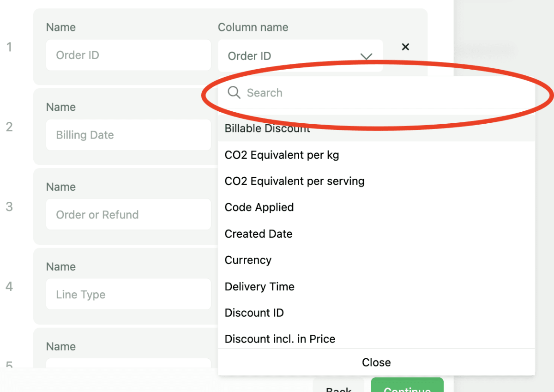Edit the Billing Date name field
This screenshot has width=554, height=392.
pos(128,135)
